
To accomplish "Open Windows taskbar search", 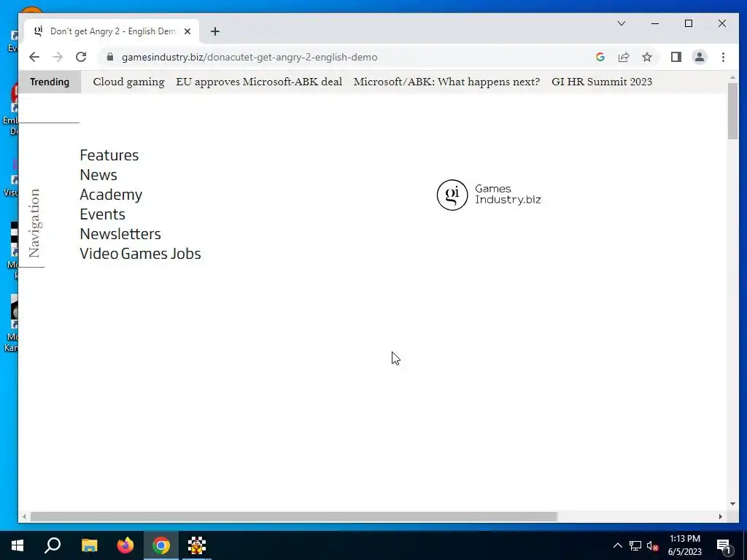I will (53, 545).
